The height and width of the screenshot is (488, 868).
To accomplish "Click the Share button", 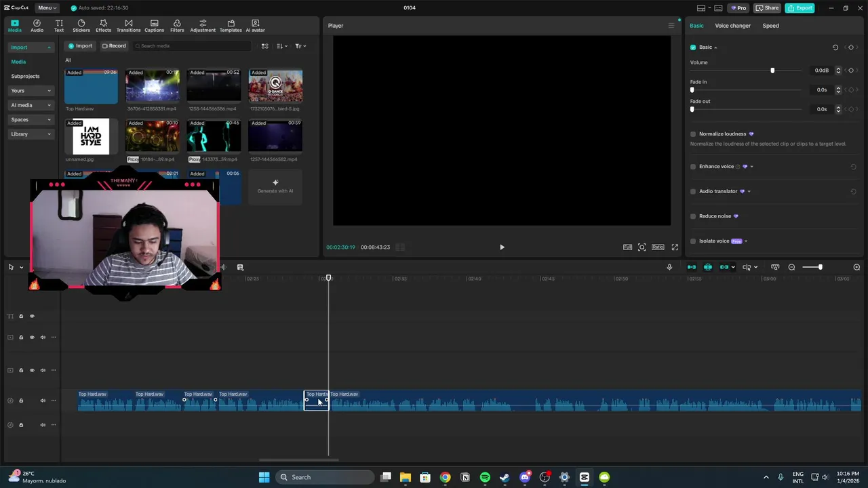I will [x=768, y=8].
